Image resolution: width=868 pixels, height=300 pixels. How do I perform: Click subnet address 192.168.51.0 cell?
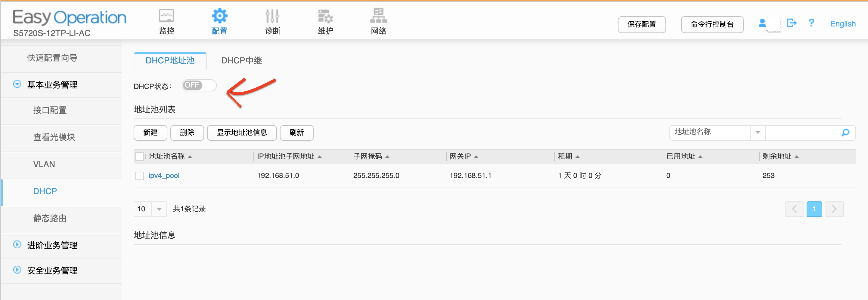[278, 176]
